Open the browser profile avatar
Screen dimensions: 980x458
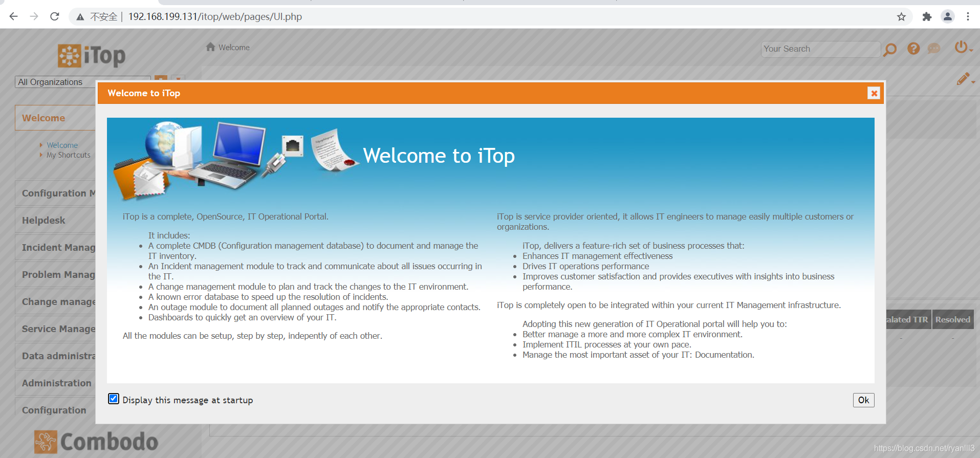(x=948, y=17)
